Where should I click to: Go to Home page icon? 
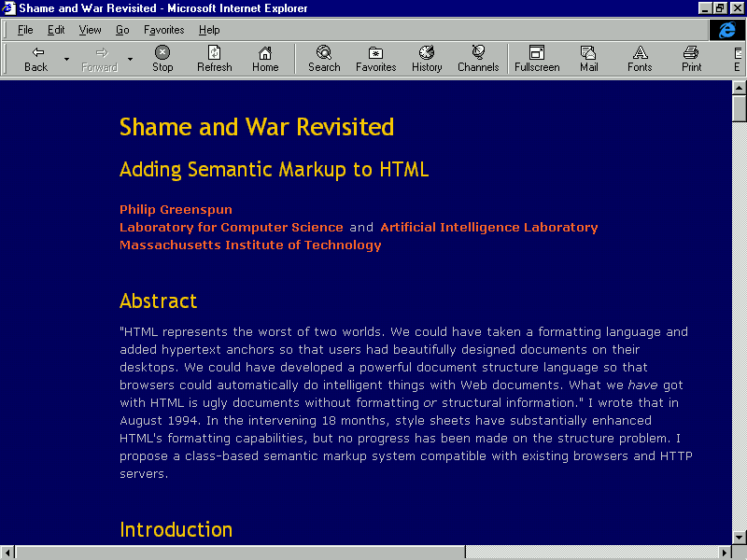click(265, 59)
